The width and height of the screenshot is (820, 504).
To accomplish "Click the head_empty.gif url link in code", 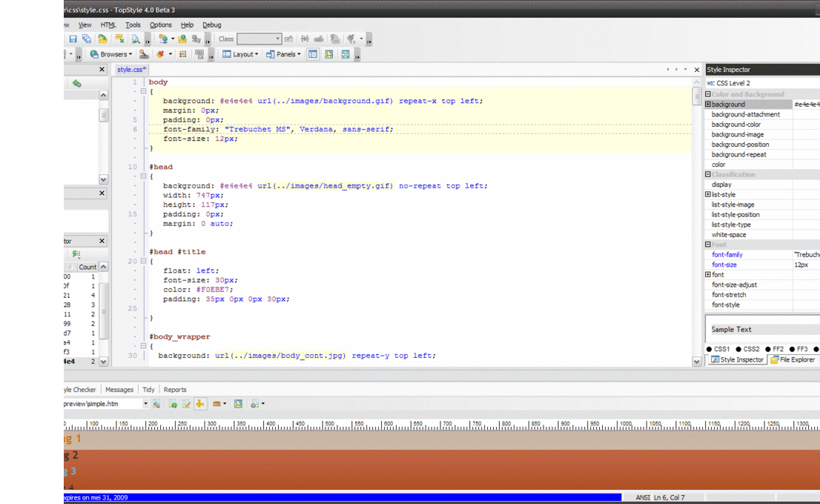I will (x=325, y=185).
